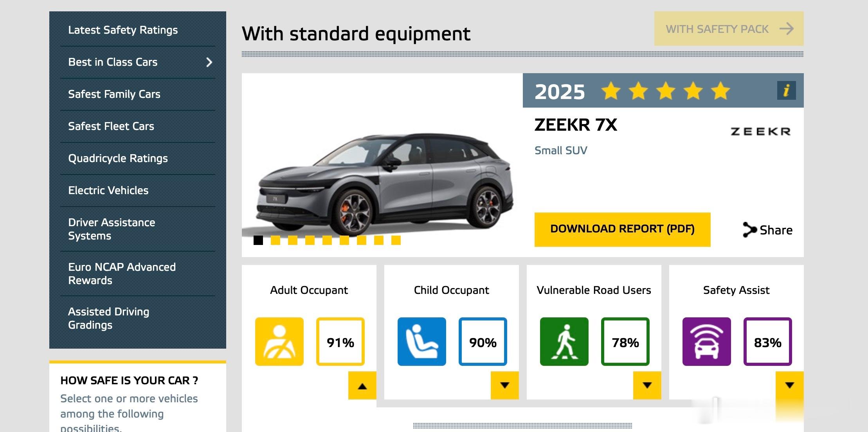Select the first black carousel dot
The image size is (868, 432).
click(258, 240)
